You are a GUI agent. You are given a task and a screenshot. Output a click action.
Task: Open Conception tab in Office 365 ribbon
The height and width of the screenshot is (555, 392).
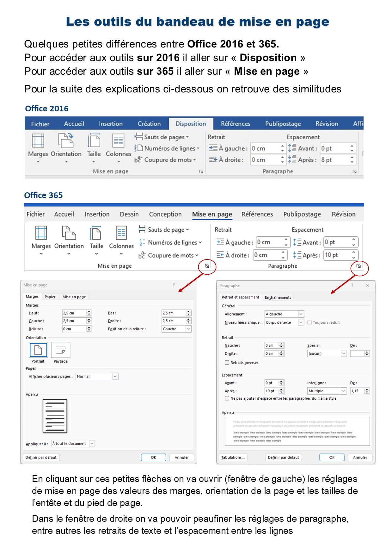coord(165,214)
